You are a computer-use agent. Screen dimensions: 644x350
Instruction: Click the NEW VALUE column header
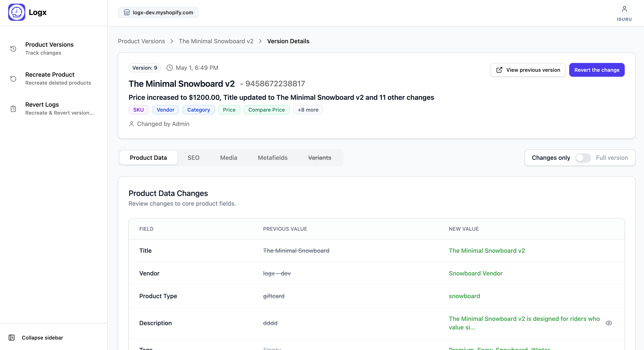coord(464,229)
